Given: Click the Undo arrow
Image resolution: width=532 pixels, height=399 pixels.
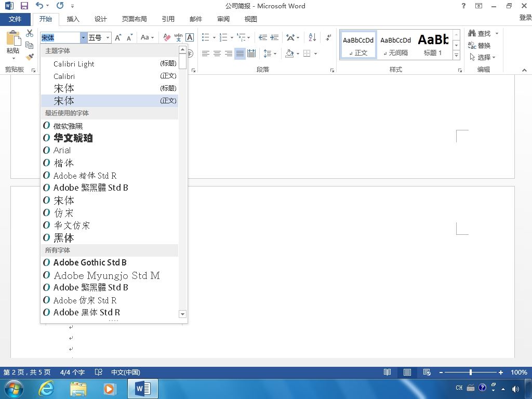Looking at the screenshot, I should (39, 5).
